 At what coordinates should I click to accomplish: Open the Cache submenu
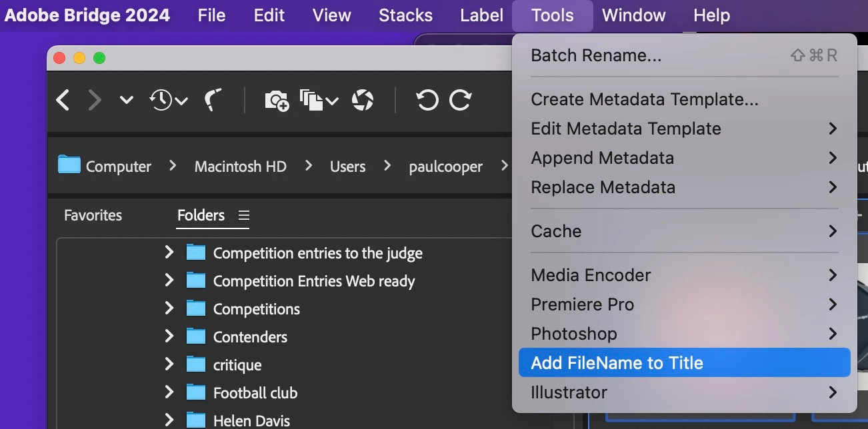pyautogui.click(x=684, y=231)
